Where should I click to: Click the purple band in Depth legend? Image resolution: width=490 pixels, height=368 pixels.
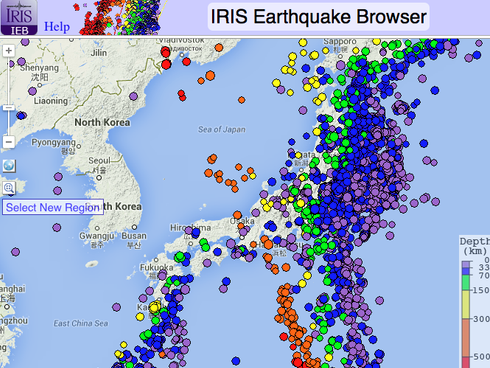coord(466,265)
